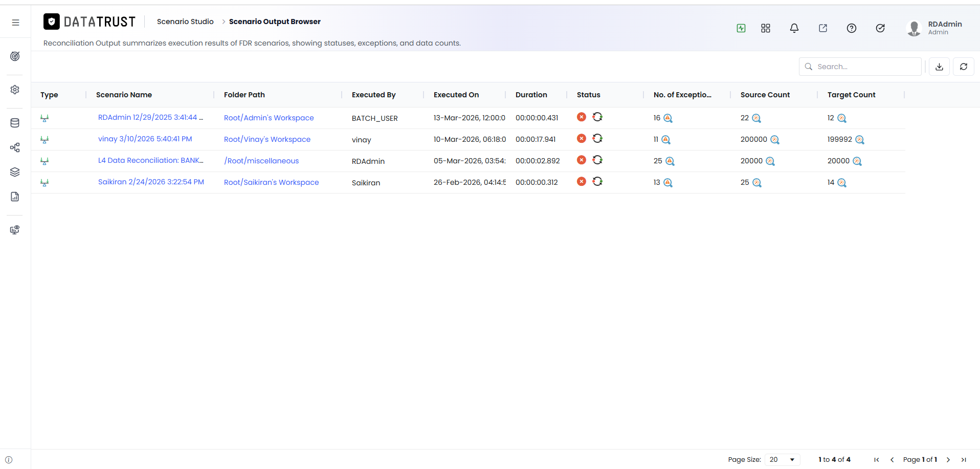Open the help question mark icon
This screenshot has width=980, height=469.
(852, 28)
